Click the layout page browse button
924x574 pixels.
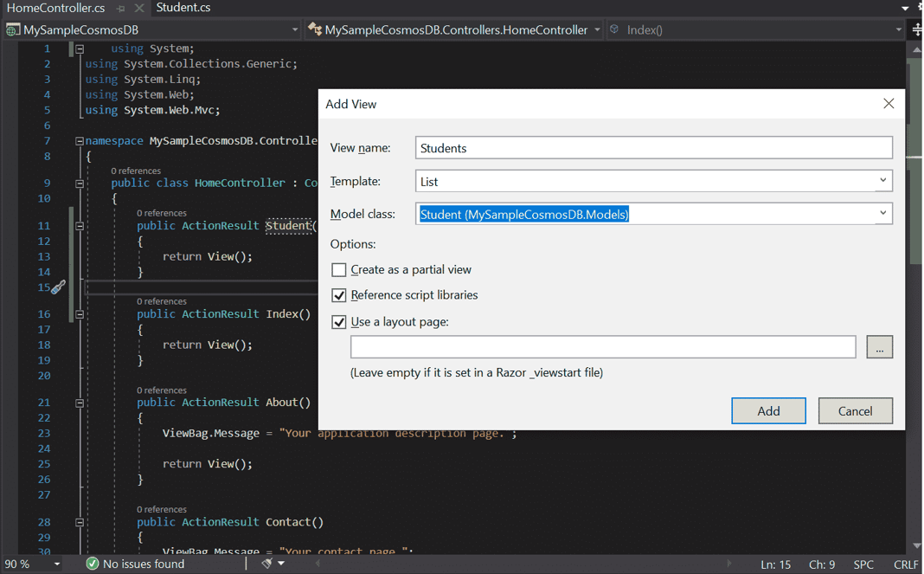click(x=879, y=346)
